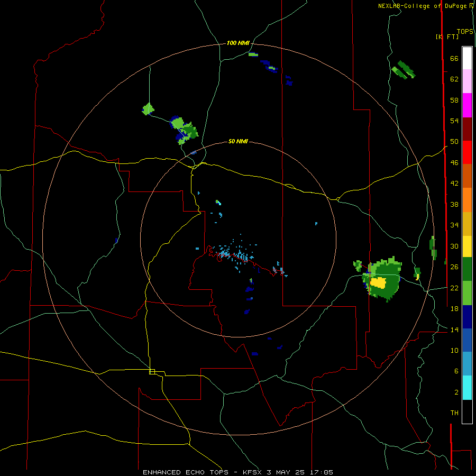Select the cyan legend swatch
The image size is (476, 476).
coord(467,388)
